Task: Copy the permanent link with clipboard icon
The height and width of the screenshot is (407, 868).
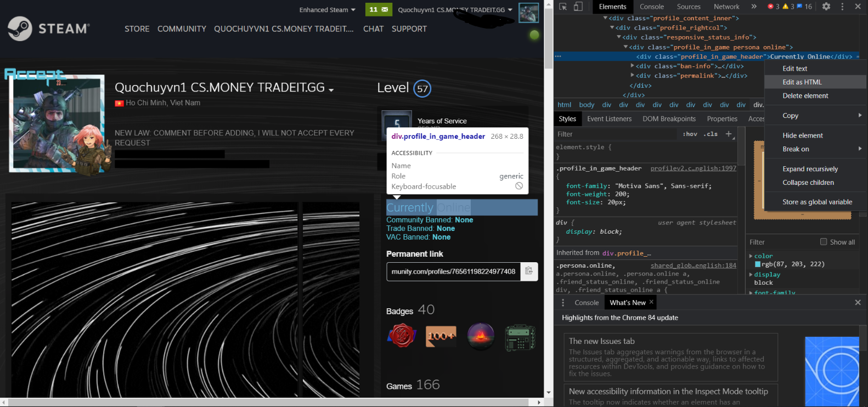Action: [x=529, y=271]
